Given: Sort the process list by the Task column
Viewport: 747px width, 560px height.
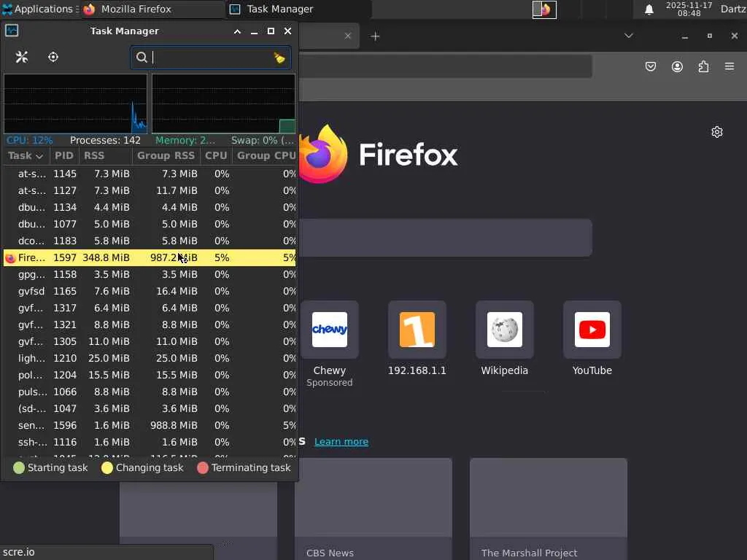Looking at the screenshot, I should click(x=26, y=156).
